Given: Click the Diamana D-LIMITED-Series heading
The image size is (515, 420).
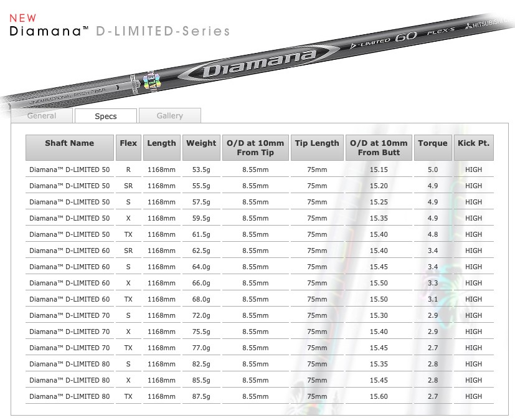Looking at the screenshot, I should 118,30.
